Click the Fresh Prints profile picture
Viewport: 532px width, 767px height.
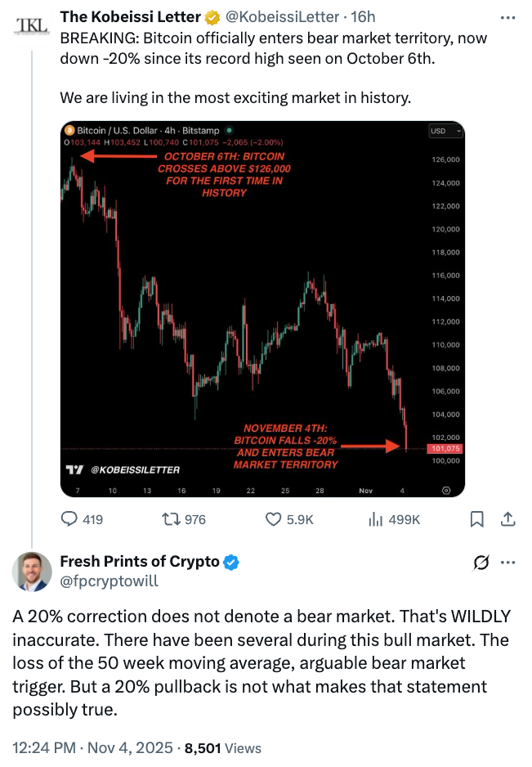click(31, 572)
